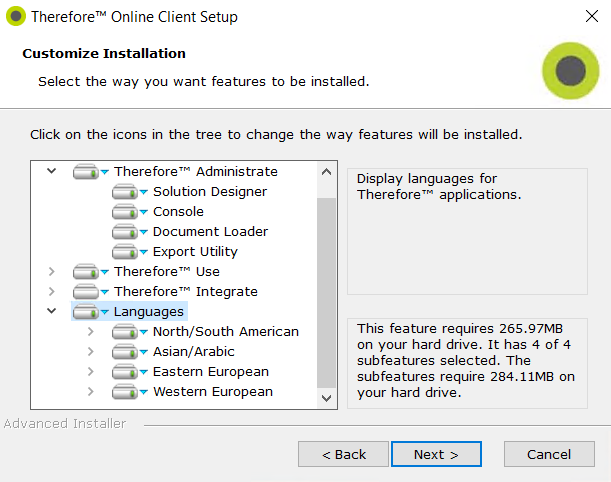
Task: Open install options dropdown for Western European
Action: coord(144,392)
